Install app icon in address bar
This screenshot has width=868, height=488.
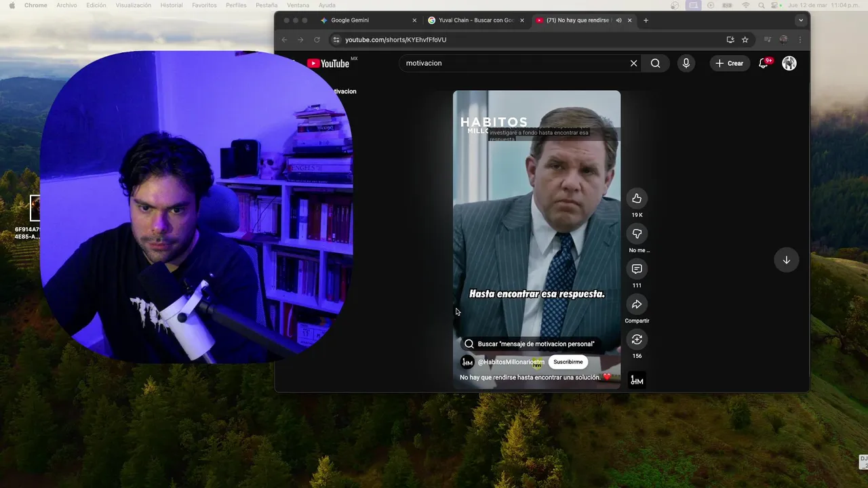point(730,40)
